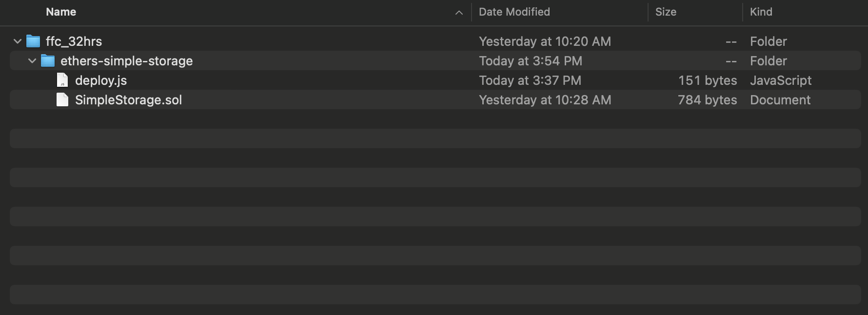Click the SimpleStorage.sol document icon
The height and width of the screenshot is (315, 868).
coord(62,99)
